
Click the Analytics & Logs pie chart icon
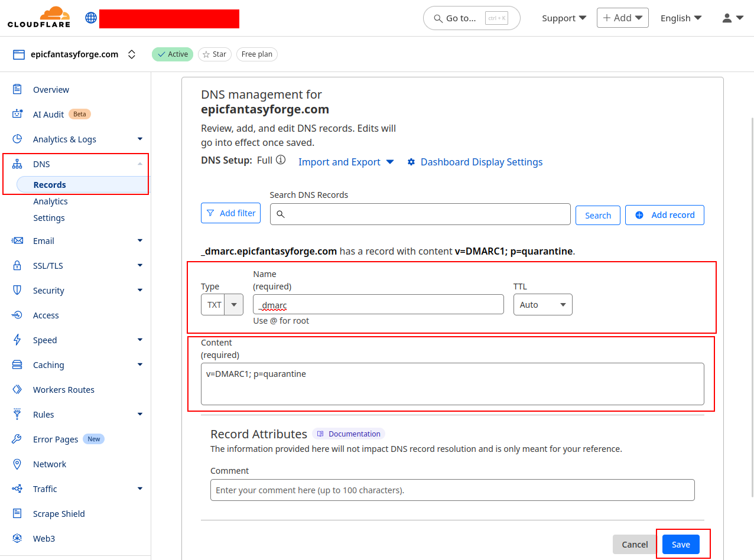click(x=17, y=139)
